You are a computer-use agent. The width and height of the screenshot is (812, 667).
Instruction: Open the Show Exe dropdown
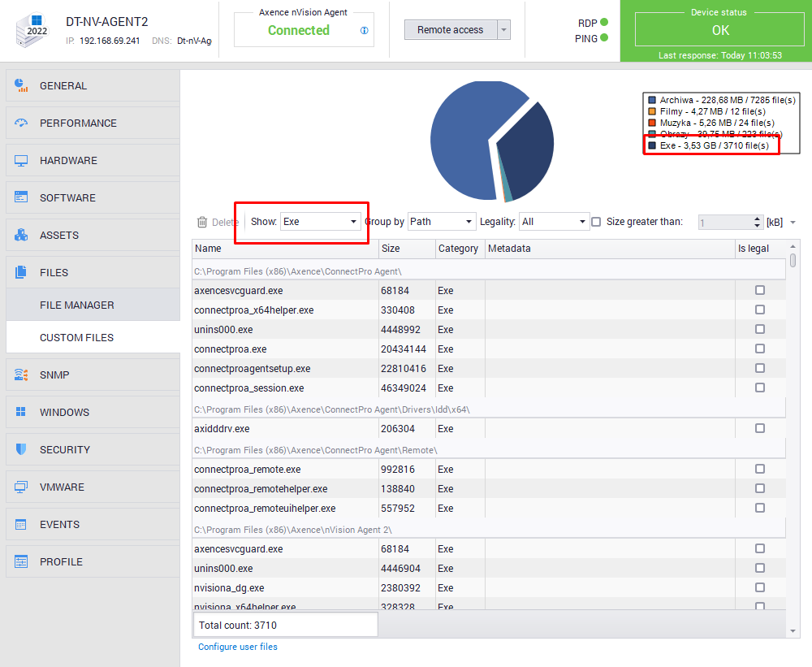point(320,222)
